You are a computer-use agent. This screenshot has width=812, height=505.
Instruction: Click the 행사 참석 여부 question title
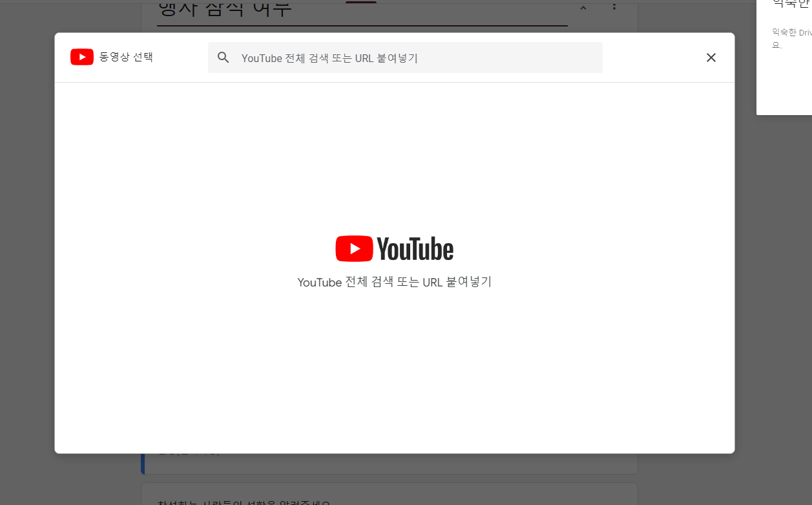click(x=226, y=6)
